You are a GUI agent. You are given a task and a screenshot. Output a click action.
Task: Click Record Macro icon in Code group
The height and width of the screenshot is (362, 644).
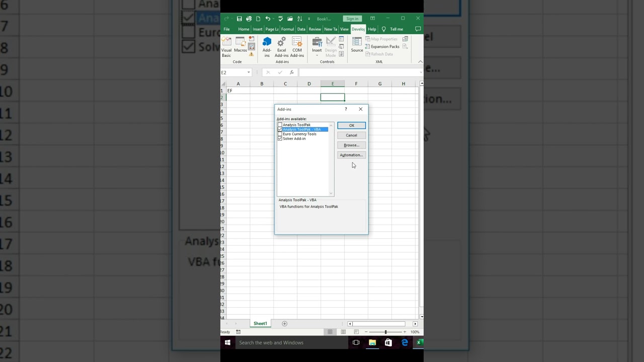(x=252, y=39)
